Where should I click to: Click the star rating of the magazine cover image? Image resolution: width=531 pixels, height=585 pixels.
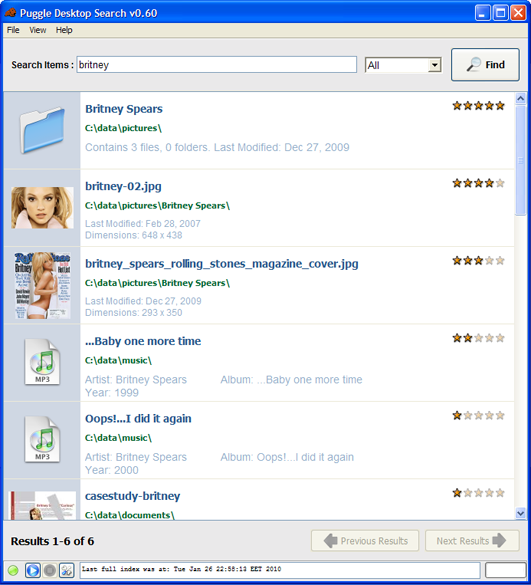[478, 260]
